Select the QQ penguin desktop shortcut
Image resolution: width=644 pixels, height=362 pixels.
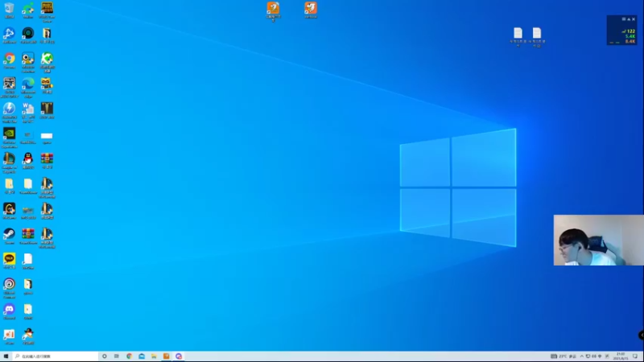28,160
